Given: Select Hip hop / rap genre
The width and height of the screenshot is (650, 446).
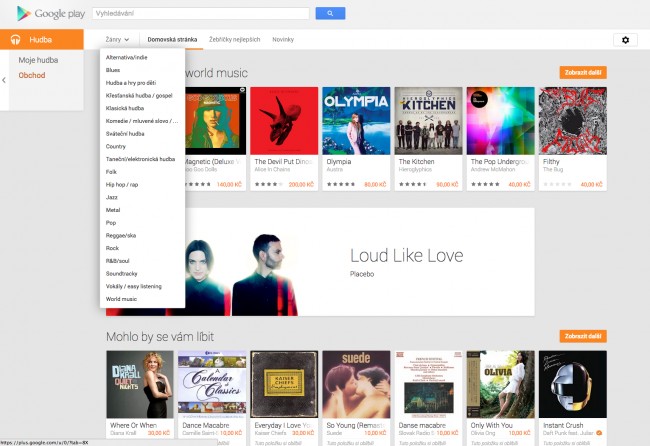Looking at the screenshot, I should (x=122, y=184).
